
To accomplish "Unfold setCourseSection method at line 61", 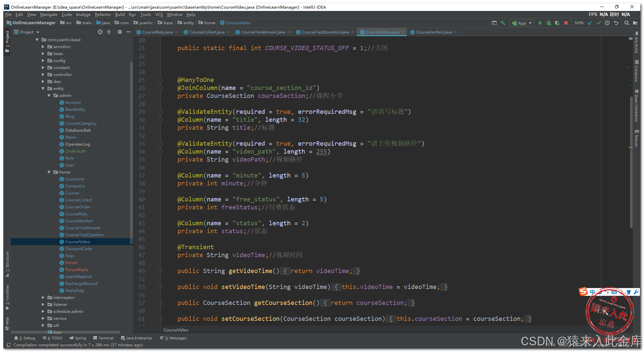I will 161,319.
